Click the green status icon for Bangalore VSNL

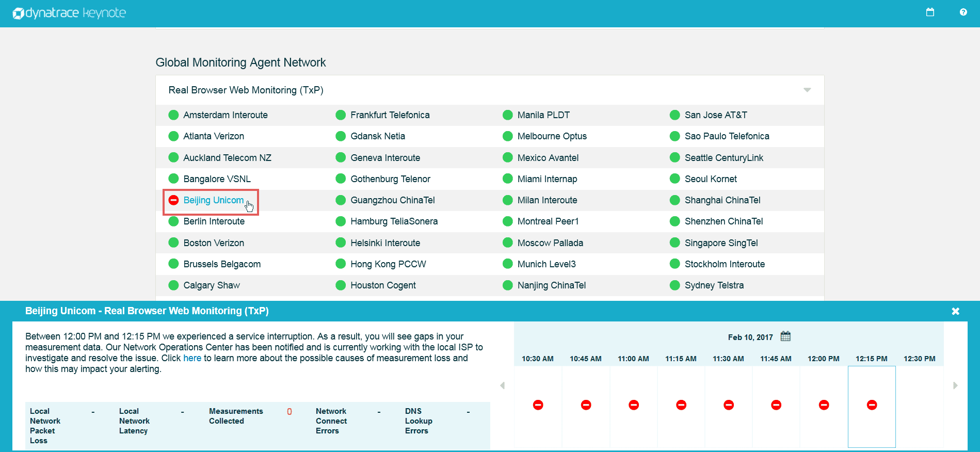coord(173,179)
